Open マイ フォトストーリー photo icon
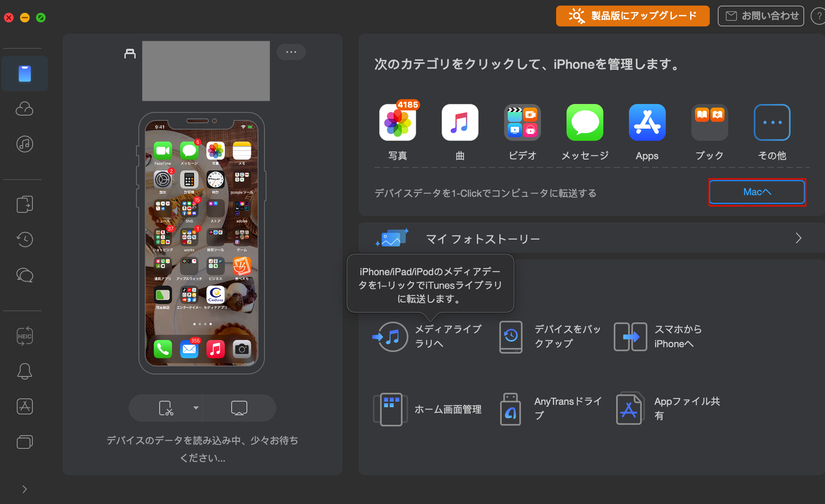 click(392, 238)
